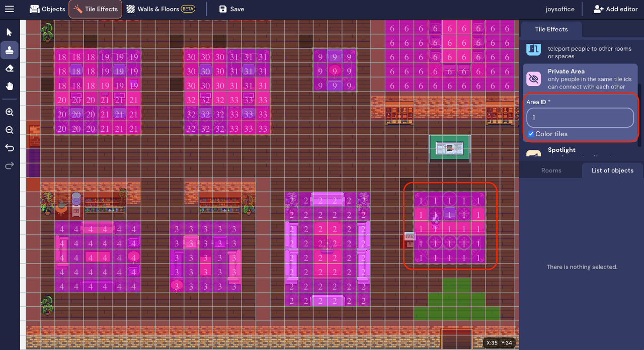Click the BETA badge on Walls & Floors
Image resolution: width=644 pixels, height=350 pixels.
click(188, 9)
